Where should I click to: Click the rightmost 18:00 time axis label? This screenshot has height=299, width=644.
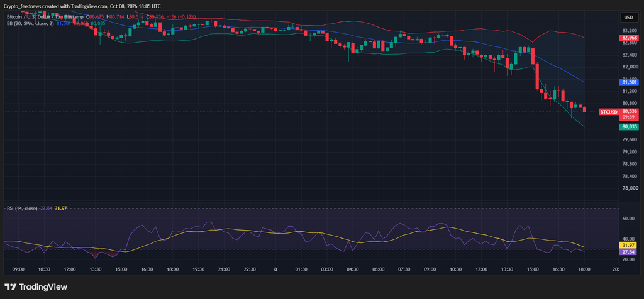click(x=584, y=269)
